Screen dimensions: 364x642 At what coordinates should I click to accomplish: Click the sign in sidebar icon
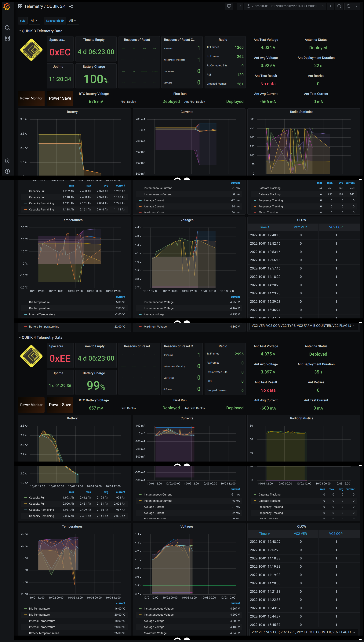coord(7,161)
